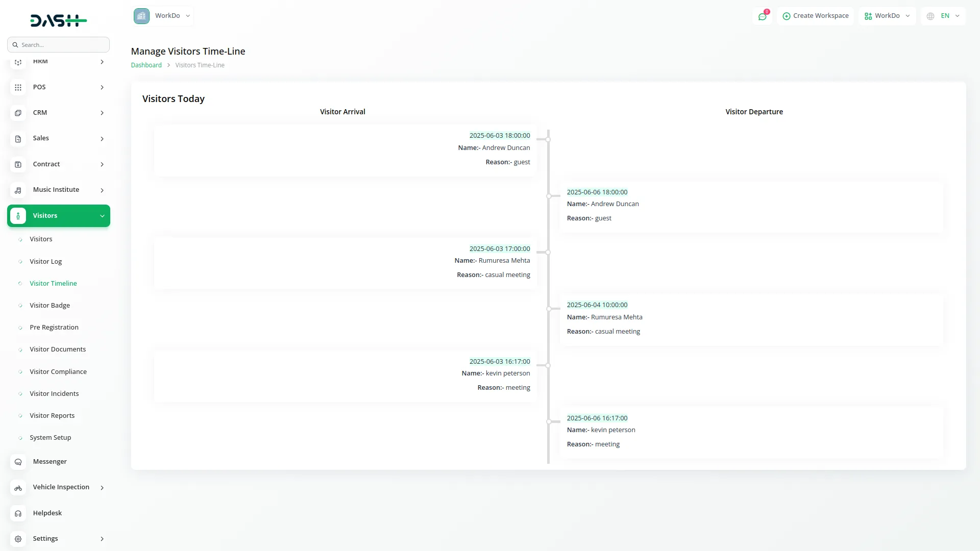Expand the Contract submenu chevron
This screenshot has width=980, height=551.
[102, 164]
